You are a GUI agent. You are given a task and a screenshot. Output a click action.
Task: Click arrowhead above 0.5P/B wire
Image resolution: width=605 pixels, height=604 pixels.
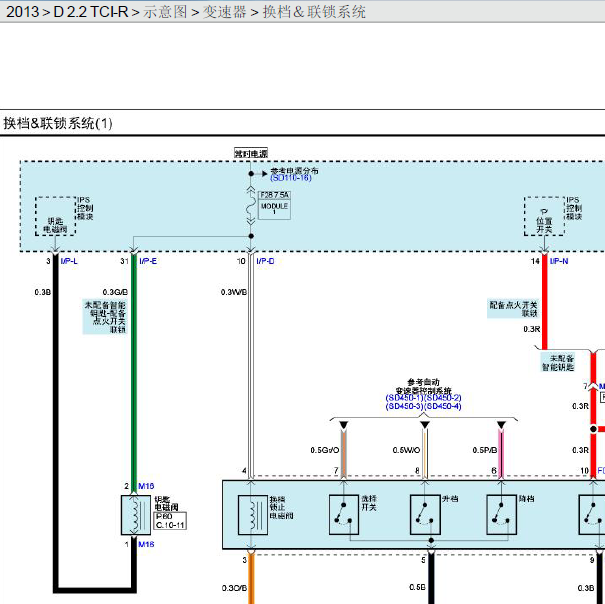click(x=501, y=425)
